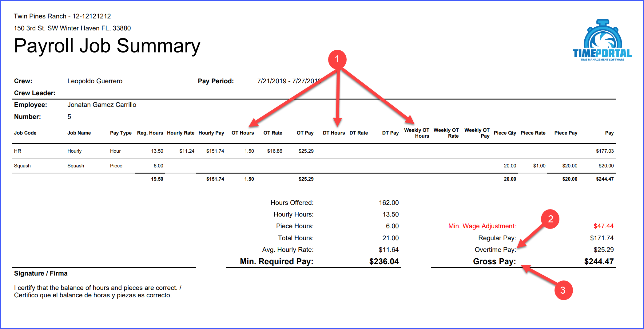Screen dimensions: 644x329
Task: Click the Job Code column header
Action: (x=25, y=133)
